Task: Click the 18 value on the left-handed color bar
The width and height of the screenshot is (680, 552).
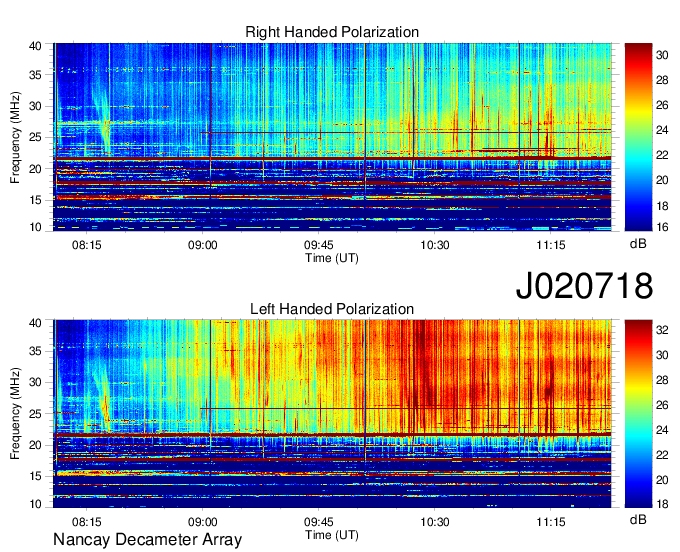Action: 662,503
